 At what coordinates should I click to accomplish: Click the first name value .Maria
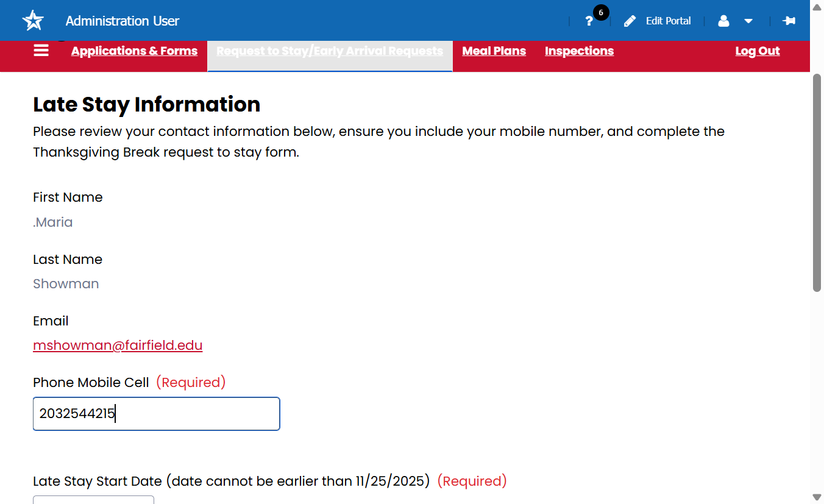click(53, 222)
